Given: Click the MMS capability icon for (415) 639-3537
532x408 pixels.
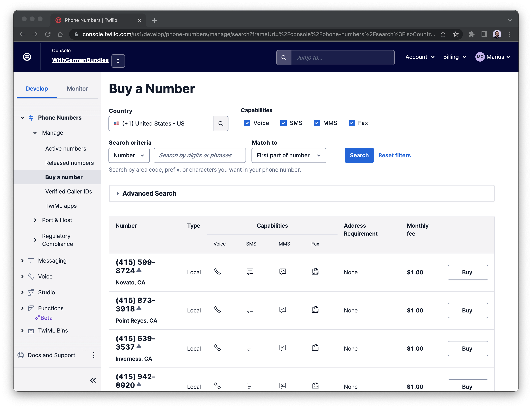Looking at the screenshot, I should pos(282,348).
